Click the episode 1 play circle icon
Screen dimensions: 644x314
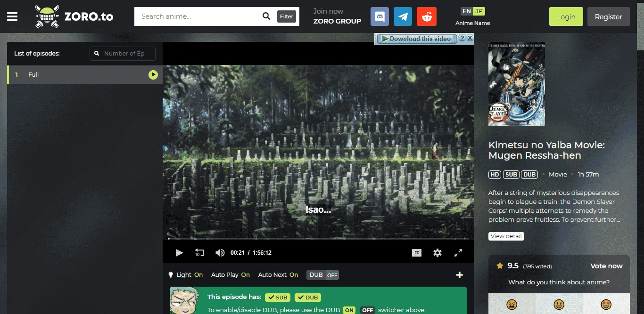(x=153, y=74)
